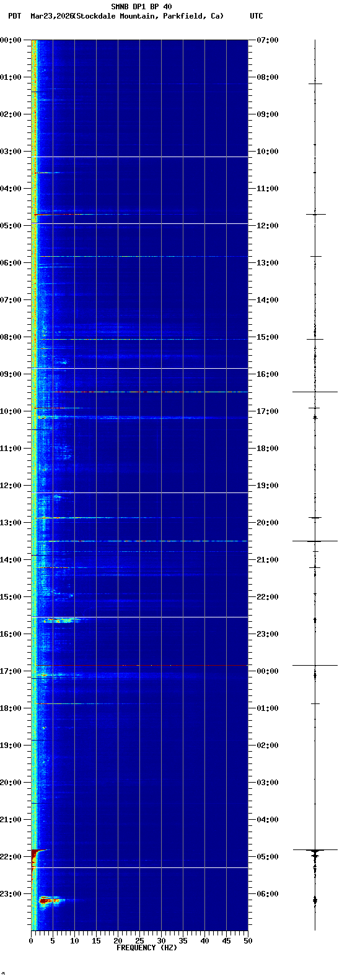Viewport: 342px width, 980px height.
Task: Click the "PDT" time zone label
Action: [14, 16]
